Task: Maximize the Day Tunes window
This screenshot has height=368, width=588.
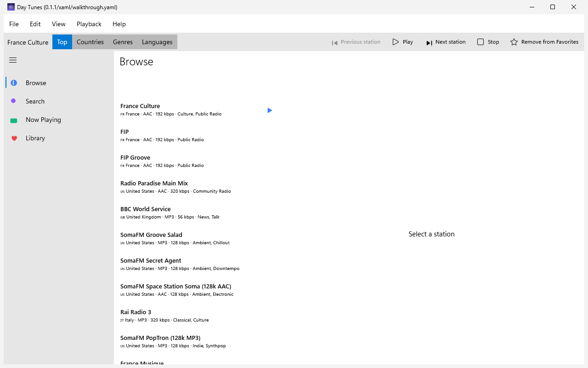Action: pyautogui.click(x=553, y=7)
